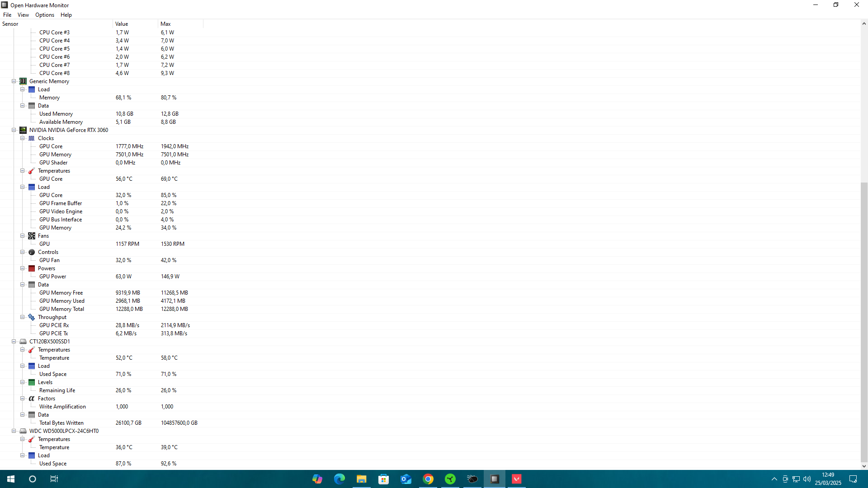Screen dimensions: 868x488
Task: Collapse the SSD Levels group
Action: (x=23, y=382)
